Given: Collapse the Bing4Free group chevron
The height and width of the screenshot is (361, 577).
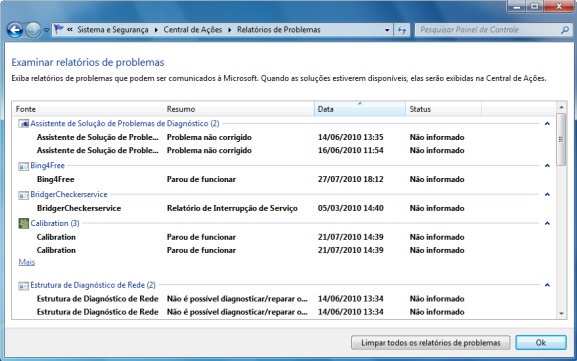Looking at the screenshot, I should tap(547, 166).
